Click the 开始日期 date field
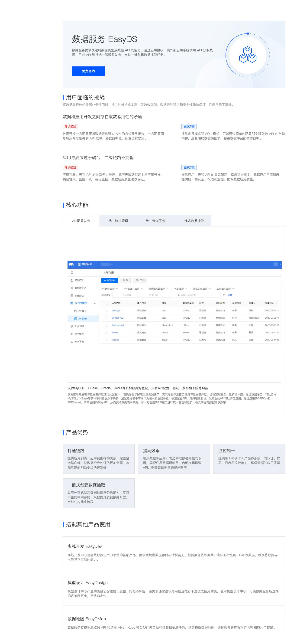Screen dimensions: 297x644 pyautogui.click(x=127, y=295)
